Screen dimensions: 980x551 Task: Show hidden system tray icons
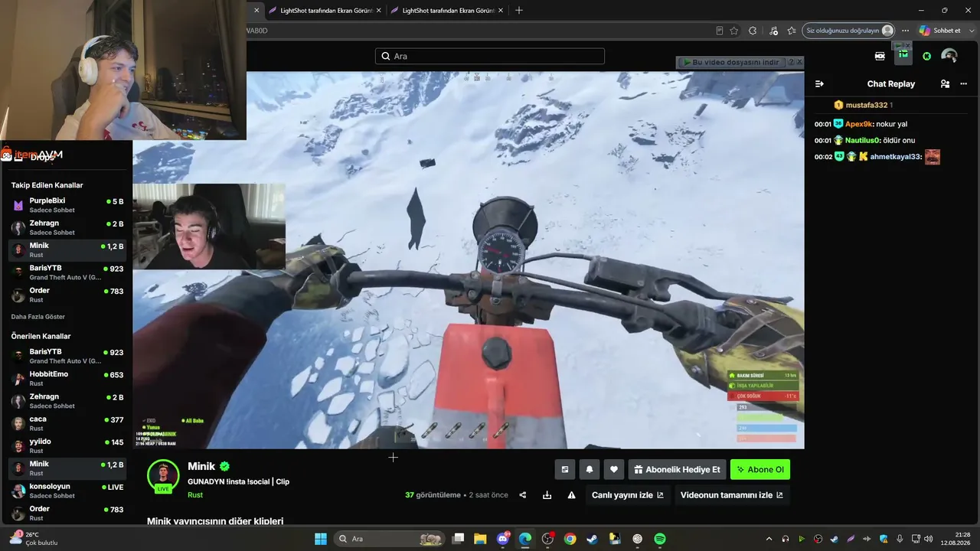coord(769,539)
